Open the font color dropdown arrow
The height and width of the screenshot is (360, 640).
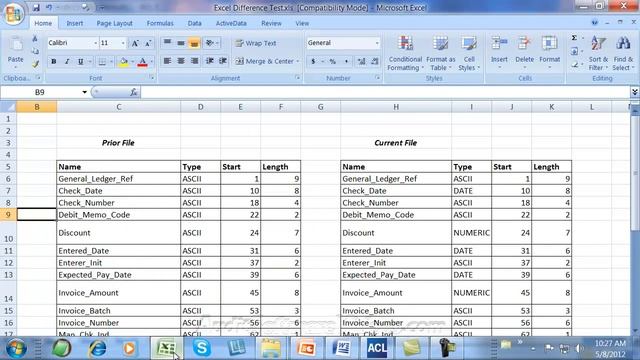point(151,62)
